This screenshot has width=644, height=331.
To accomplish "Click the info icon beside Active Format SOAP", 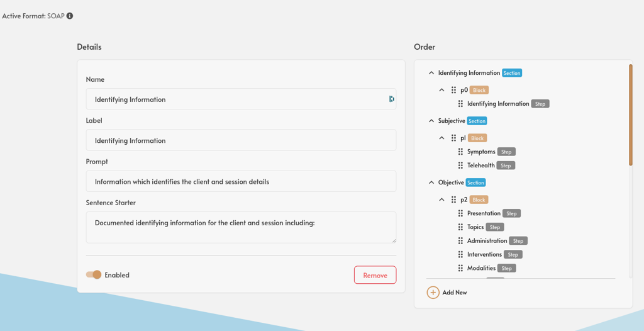I will [x=70, y=16].
